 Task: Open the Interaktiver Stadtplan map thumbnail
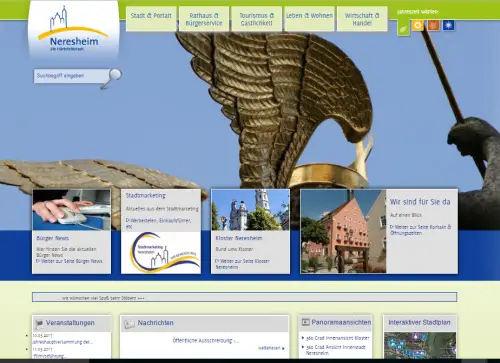[x=420, y=345]
